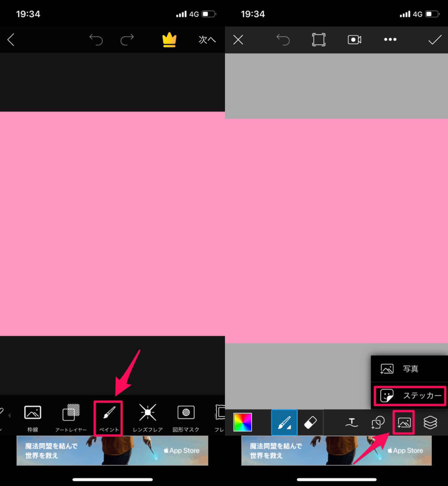Tap the canvas frame icon in the paint toolbar
448x486 pixels.
click(319, 40)
